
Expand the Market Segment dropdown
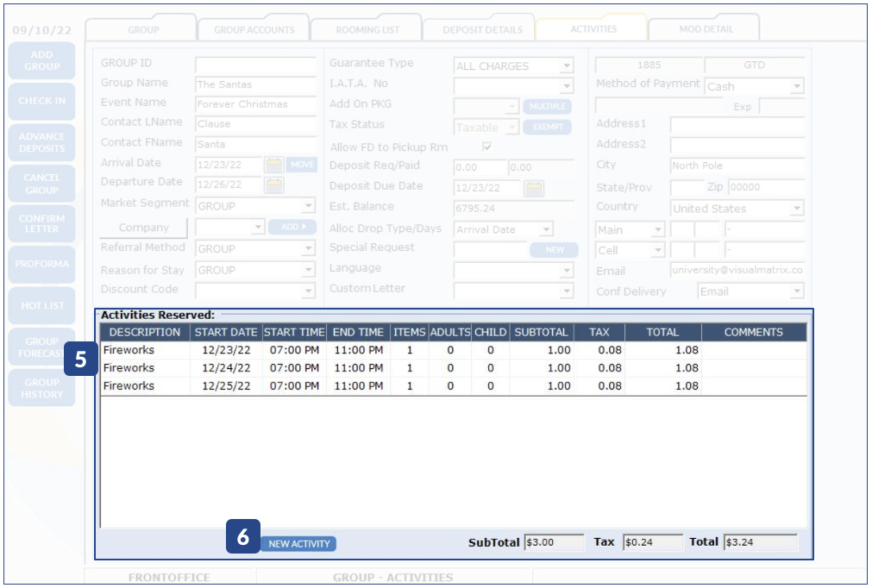coord(308,207)
